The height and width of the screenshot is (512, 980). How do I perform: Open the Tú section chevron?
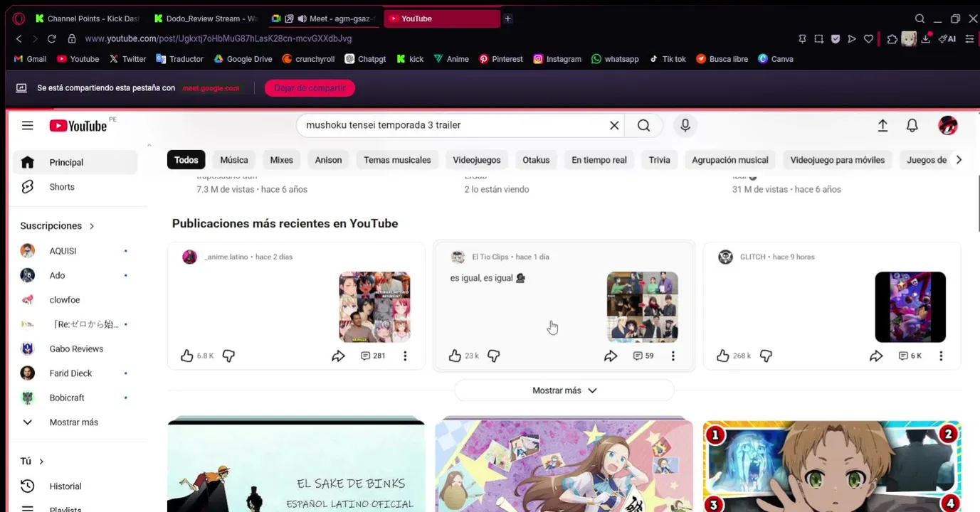(41, 462)
